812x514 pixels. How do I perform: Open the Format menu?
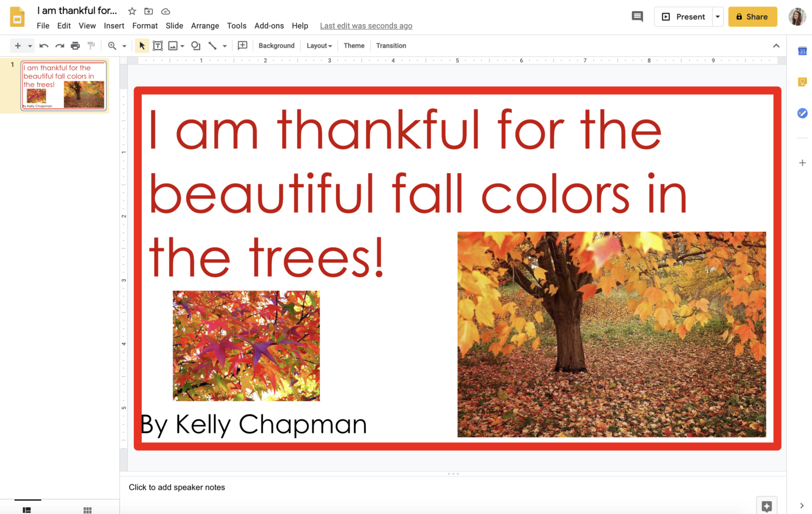145,25
